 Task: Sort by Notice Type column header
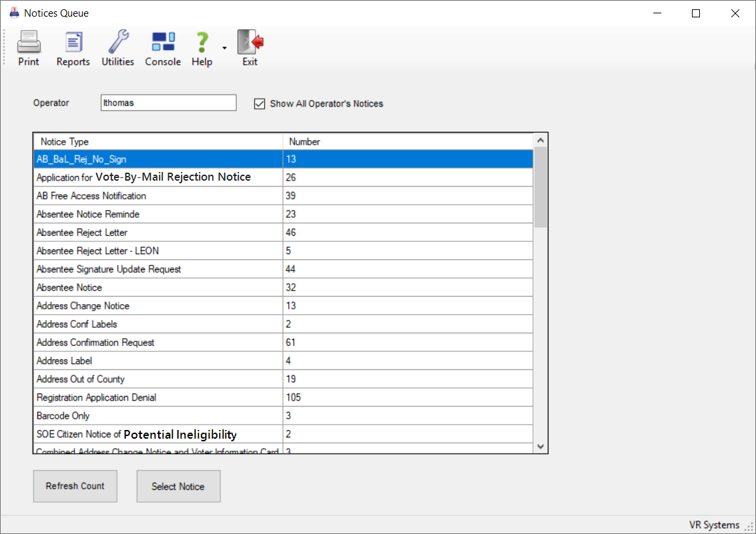pyautogui.click(x=157, y=141)
